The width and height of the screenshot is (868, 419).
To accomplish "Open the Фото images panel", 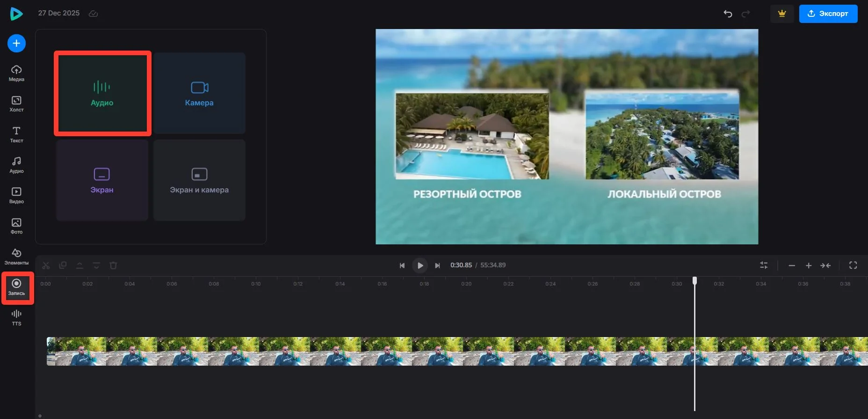I will pos(16,226).
